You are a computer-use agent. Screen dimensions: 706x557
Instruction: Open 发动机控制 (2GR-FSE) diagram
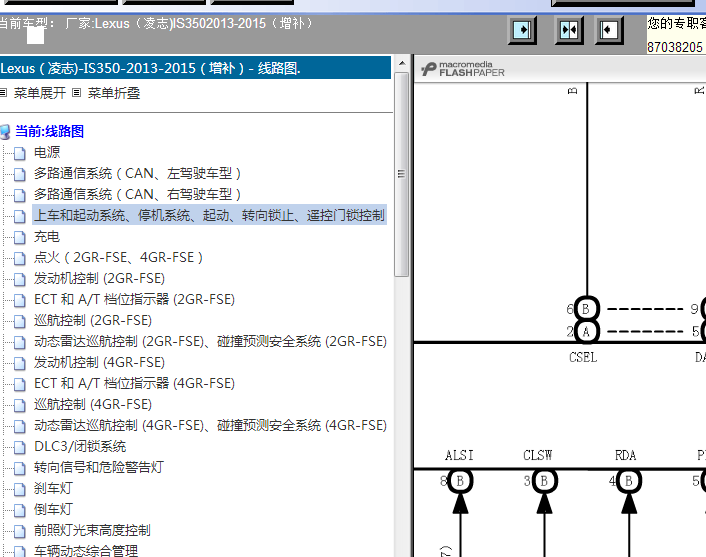click(x=100, y=278)
